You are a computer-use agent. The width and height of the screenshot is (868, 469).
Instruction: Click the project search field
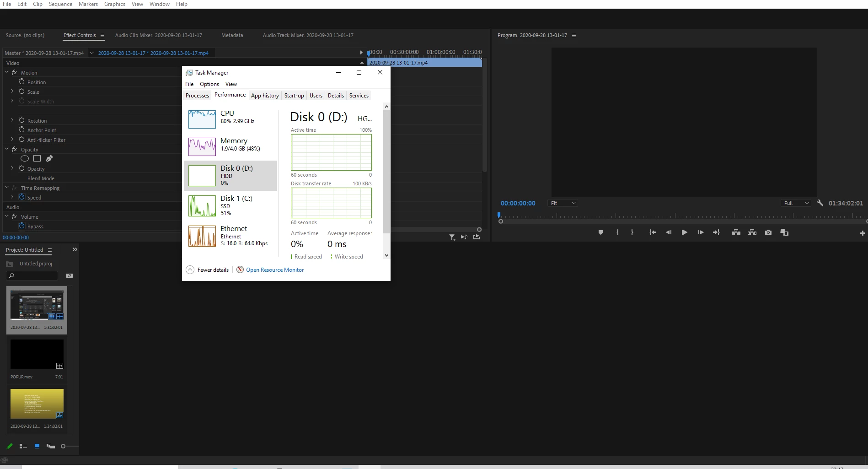point(32,275)
